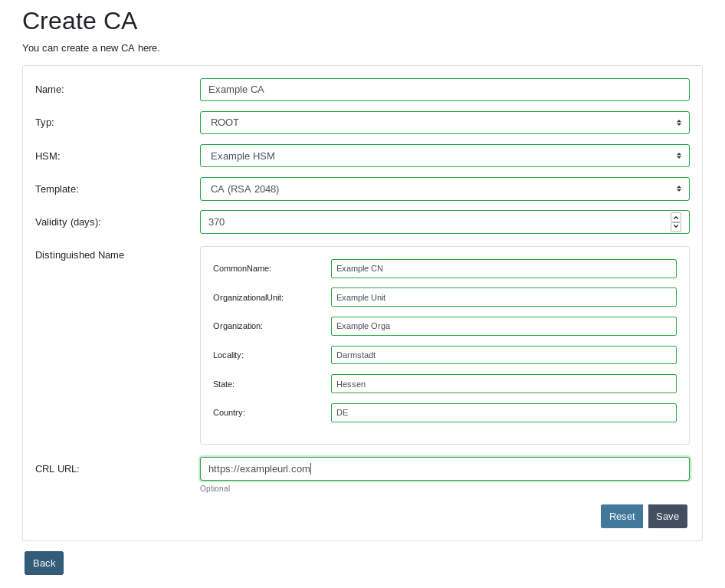Increment Validity days using up arrow

tap(676, 217)
